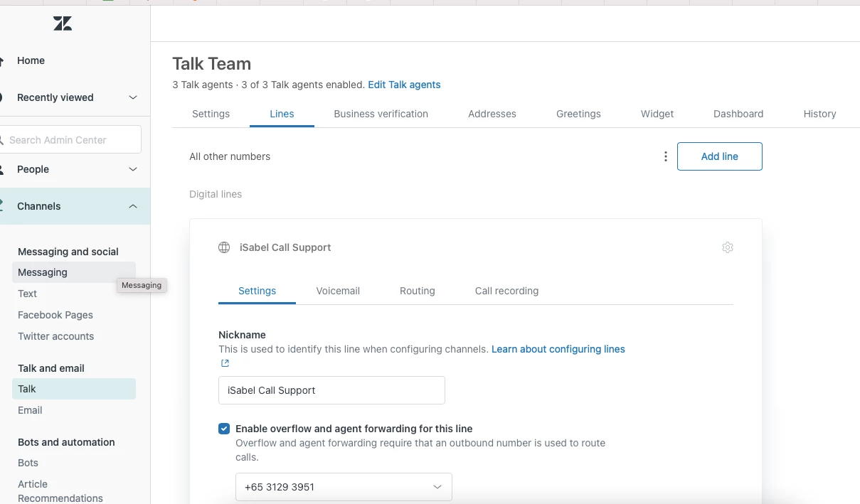Open the Business verification tab
The height and width of the screenshot is (504, 860).
tap(381, 114)
